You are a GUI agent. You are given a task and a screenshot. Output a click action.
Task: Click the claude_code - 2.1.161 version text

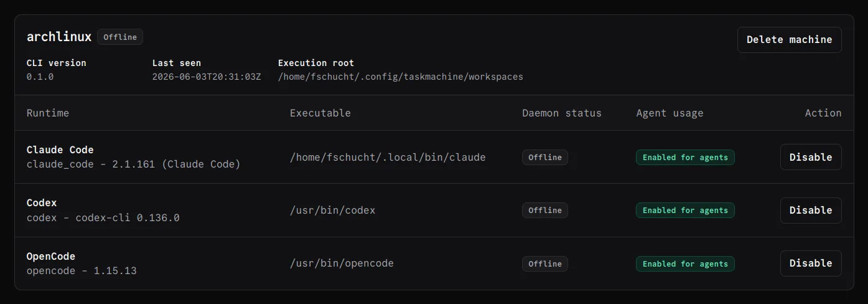coord(133,164)
